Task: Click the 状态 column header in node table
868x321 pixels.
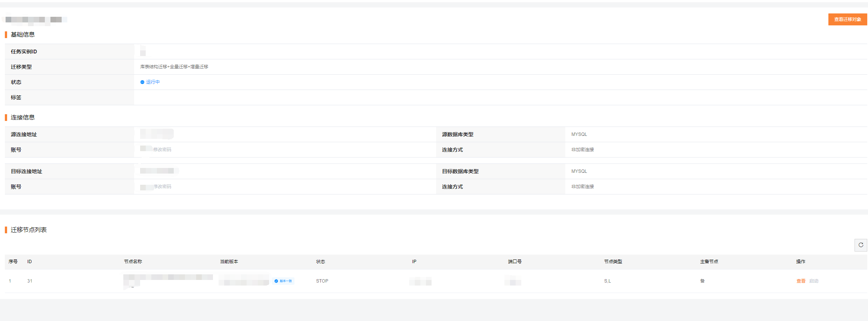Action: point(321,262)
